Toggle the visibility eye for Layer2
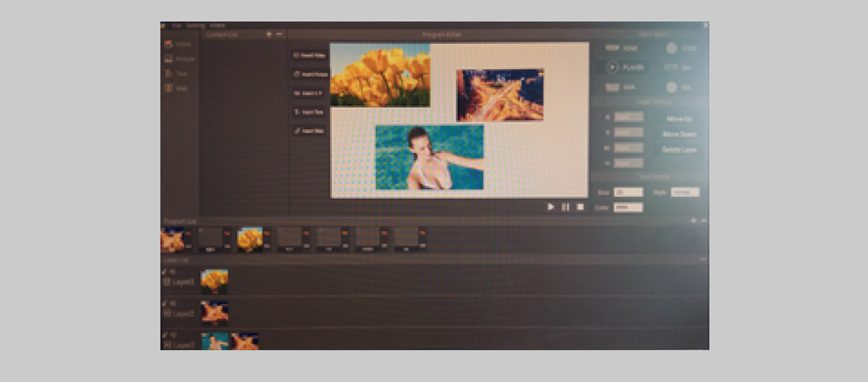 tap(172, 305)
